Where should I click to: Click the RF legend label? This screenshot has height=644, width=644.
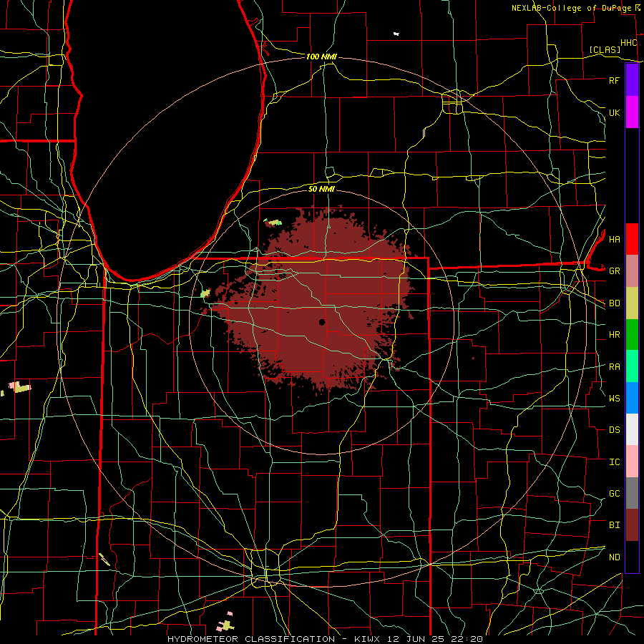pyautogui.click(x=614, y=80)
